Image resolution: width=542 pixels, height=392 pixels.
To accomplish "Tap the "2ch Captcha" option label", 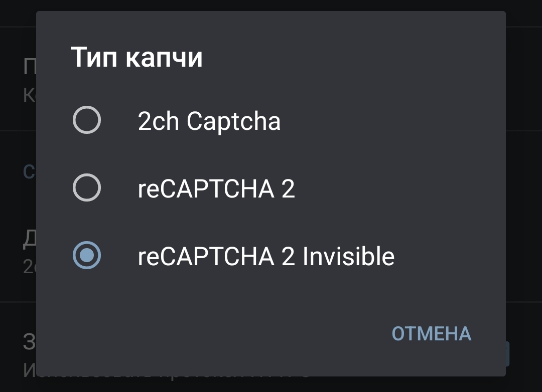I will [209, 121].
